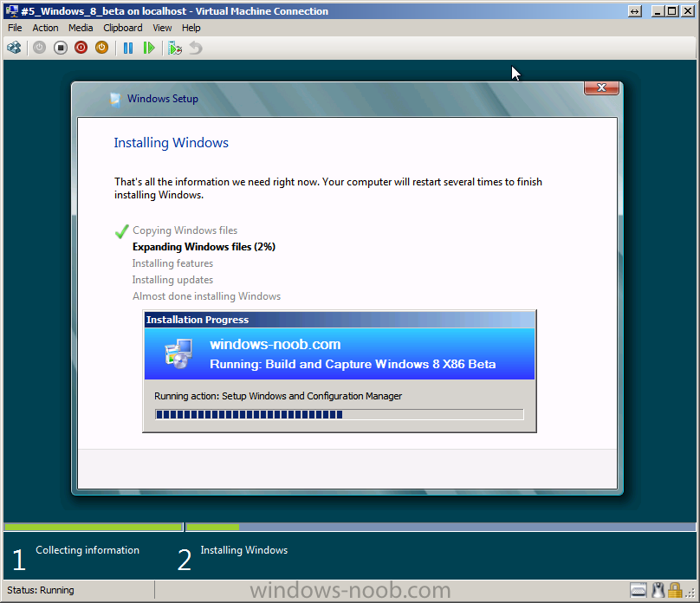Open the File menu
This screenshot has width=700, height=603.
(15, 28)
